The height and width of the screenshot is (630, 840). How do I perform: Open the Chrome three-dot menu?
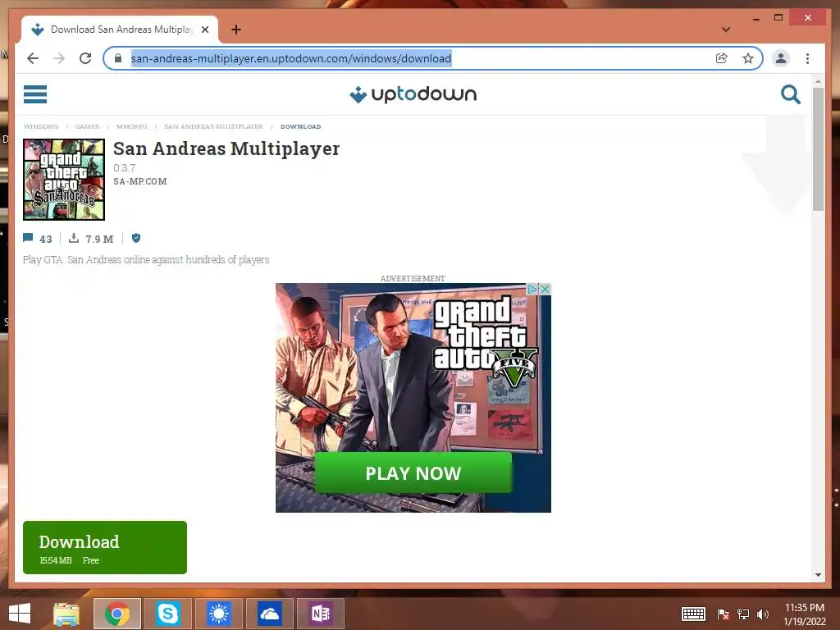(807, 58)
